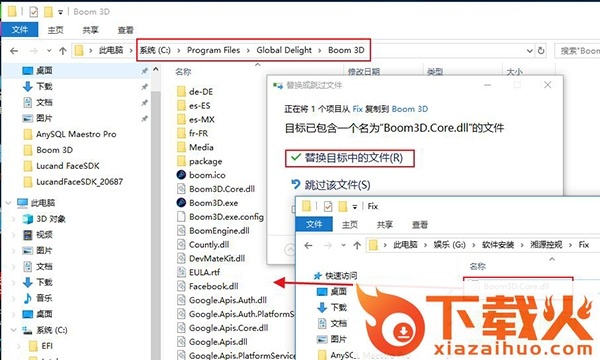Screen dimensions: 600x360
Task: Expand the EFI folder node
Action: point(19,346)
